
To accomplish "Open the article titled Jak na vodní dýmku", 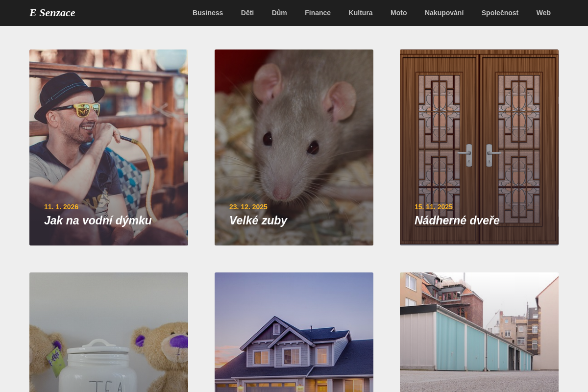I will click(x=98, y=220).
